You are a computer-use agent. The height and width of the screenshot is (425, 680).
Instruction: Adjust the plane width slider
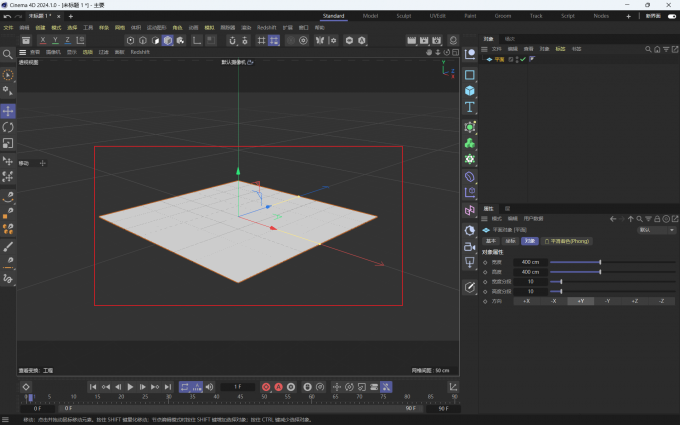[612, 262]
